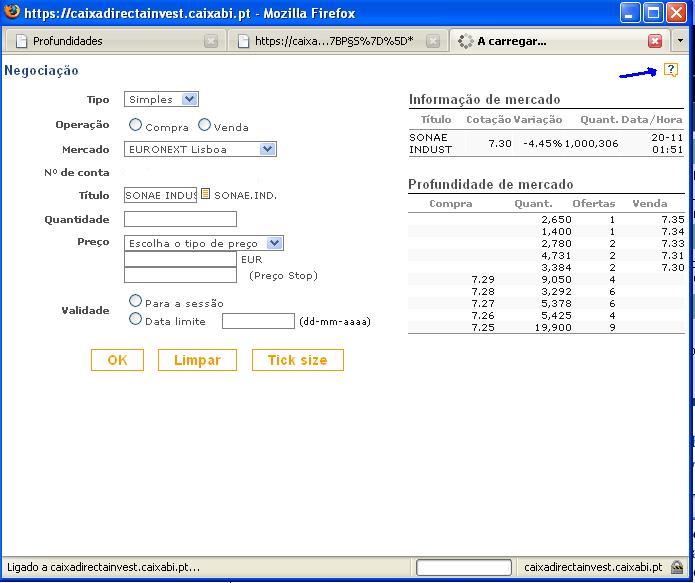The height and width of the screenshot is (583, 695).
Task: Click the Firefox icon in title bar
Action: point(12,13)
